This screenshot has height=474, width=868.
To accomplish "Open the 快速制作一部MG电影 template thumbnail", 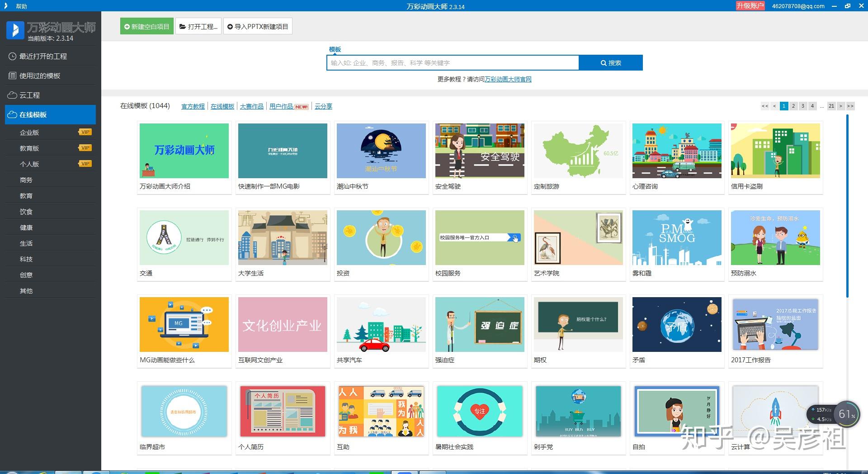I will pyautogui.click(x=283, y=151).
